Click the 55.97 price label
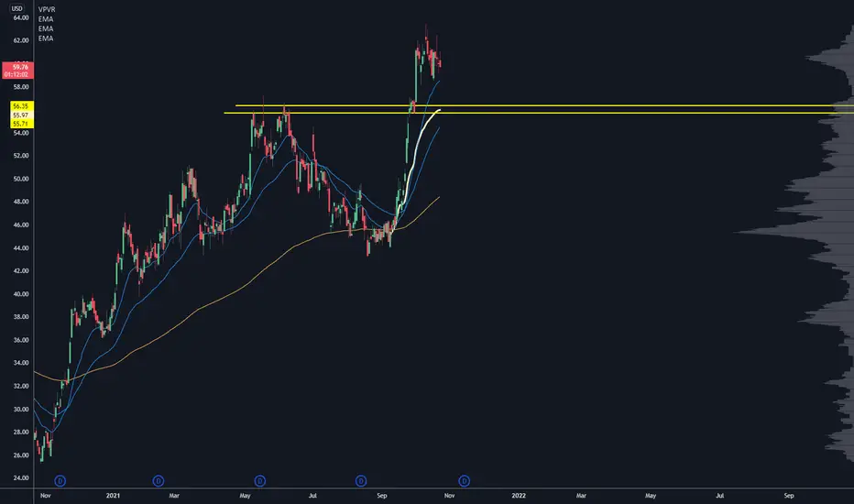The image size is (854, 504). pyautogui.click(x=21, y=115)
